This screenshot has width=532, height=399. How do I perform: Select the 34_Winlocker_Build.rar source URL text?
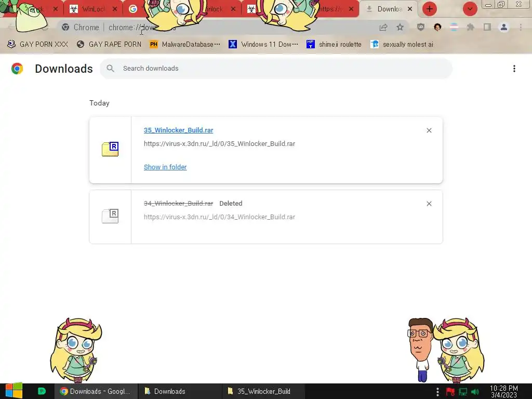click(219, 217)
